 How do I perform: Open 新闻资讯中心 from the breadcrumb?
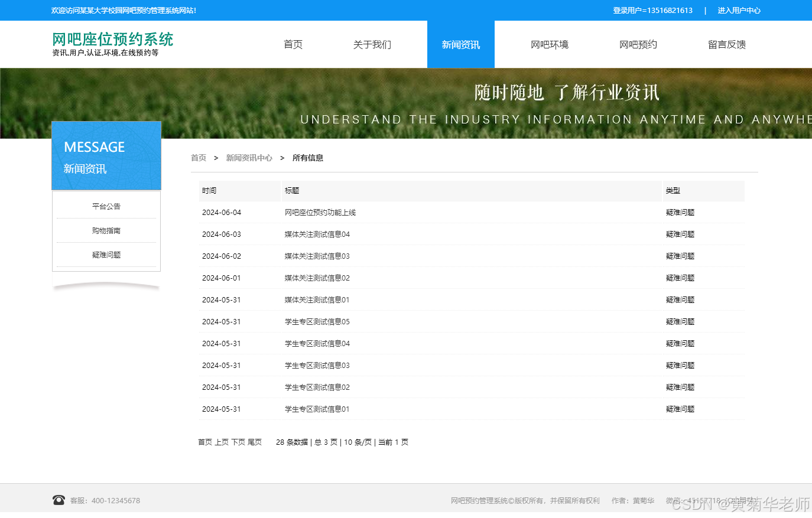[249, 158]
